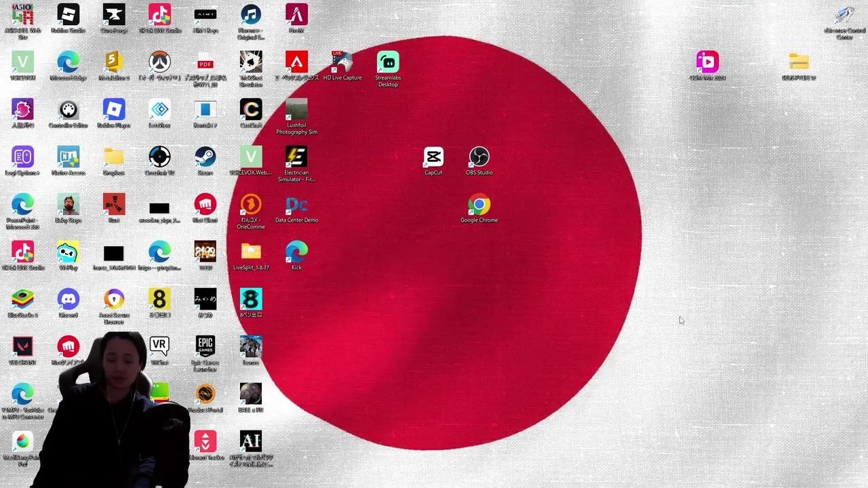
Task: Open the LiveSplit_1.8.37 folder
Action: coord(251,252)
